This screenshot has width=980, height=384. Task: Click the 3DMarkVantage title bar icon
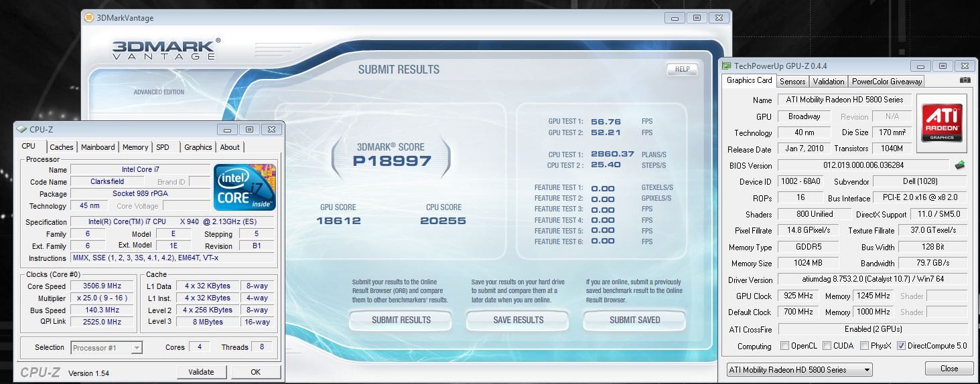[89, 18]
